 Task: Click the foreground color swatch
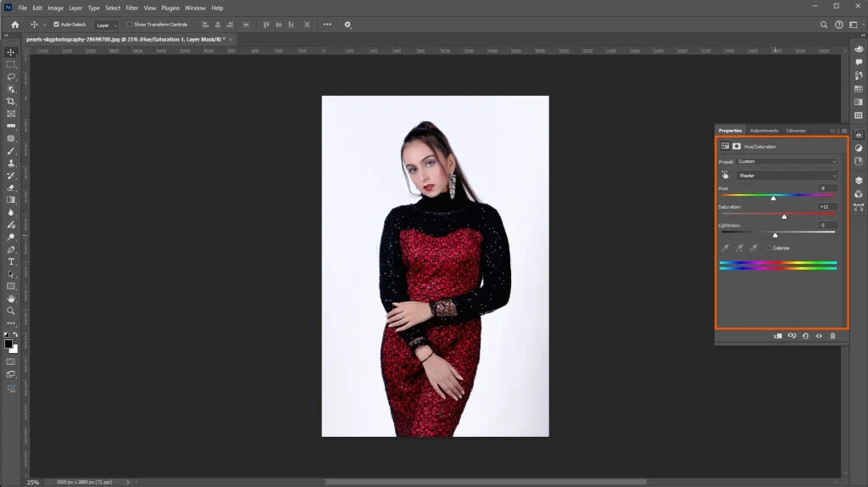[8, 344]
